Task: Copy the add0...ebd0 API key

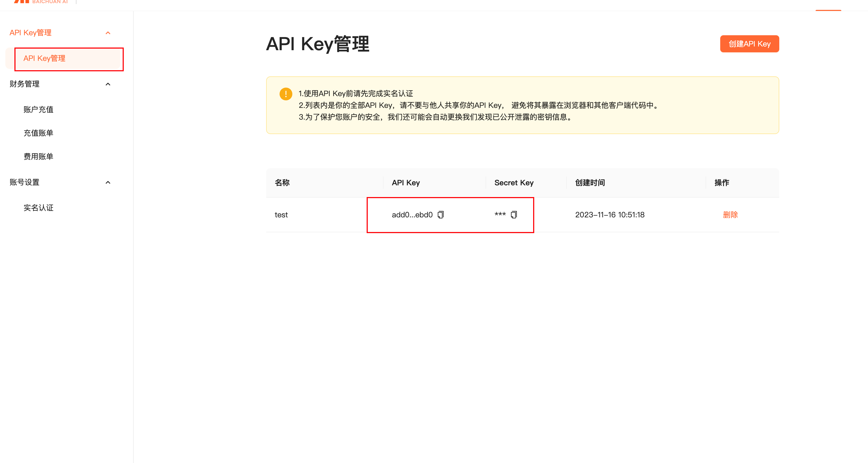Action: coord(440,215)
